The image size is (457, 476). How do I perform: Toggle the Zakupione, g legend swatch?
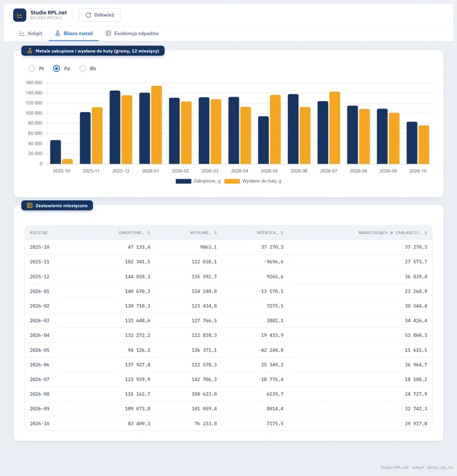183,181
